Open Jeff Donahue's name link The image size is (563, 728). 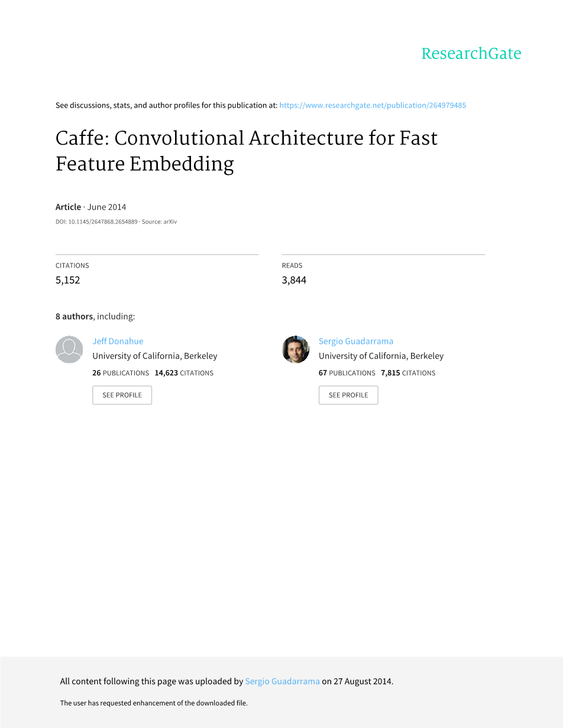(x=118, y=341)
